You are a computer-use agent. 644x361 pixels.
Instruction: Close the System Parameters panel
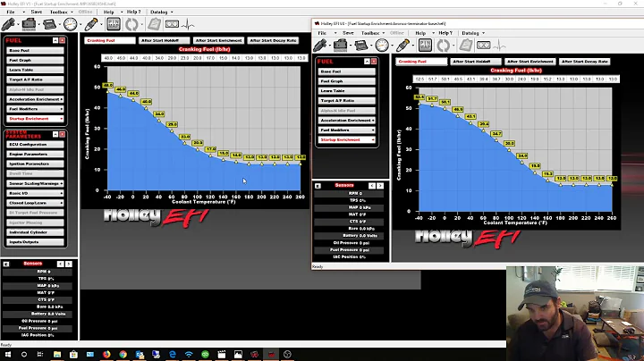pos(62,134)
